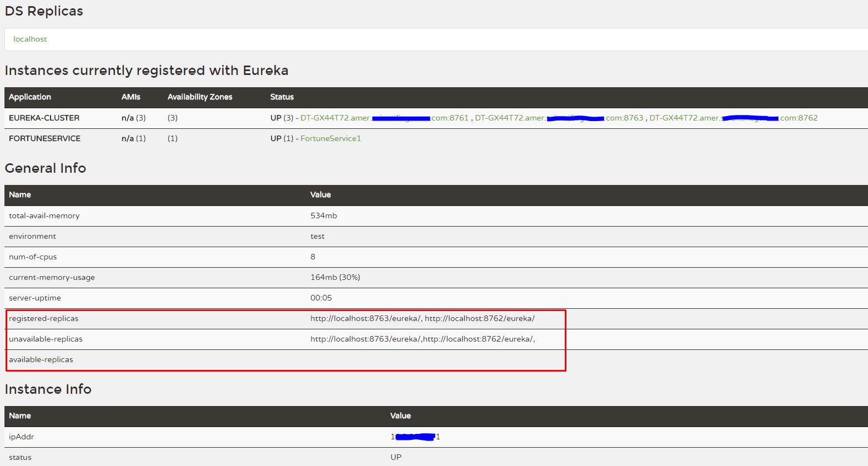Click the Status column header
Viewport: 868px width, 466px height.
click(281, 97)
